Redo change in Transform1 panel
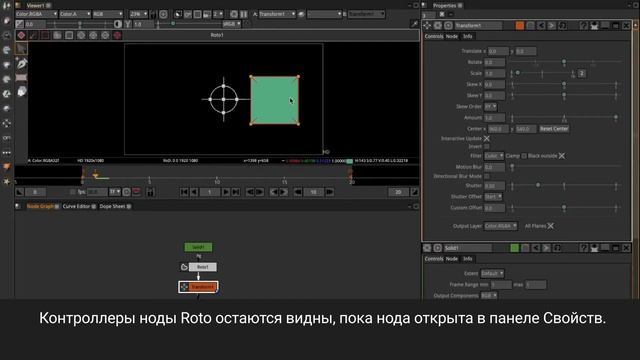Image resolution: width=640 pixels, height=360 pixels. point(551,26)
